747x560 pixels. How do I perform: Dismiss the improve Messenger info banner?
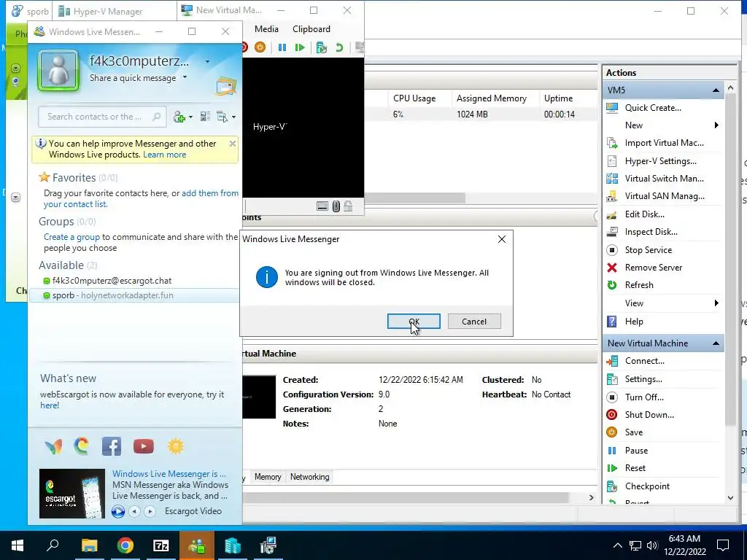[x=233, y=144]
